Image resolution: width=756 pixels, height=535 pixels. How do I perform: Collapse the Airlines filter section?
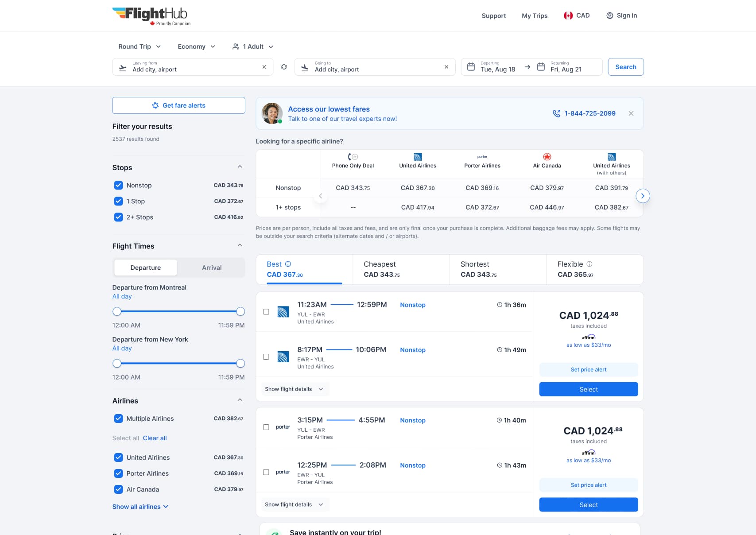(240, 400)
